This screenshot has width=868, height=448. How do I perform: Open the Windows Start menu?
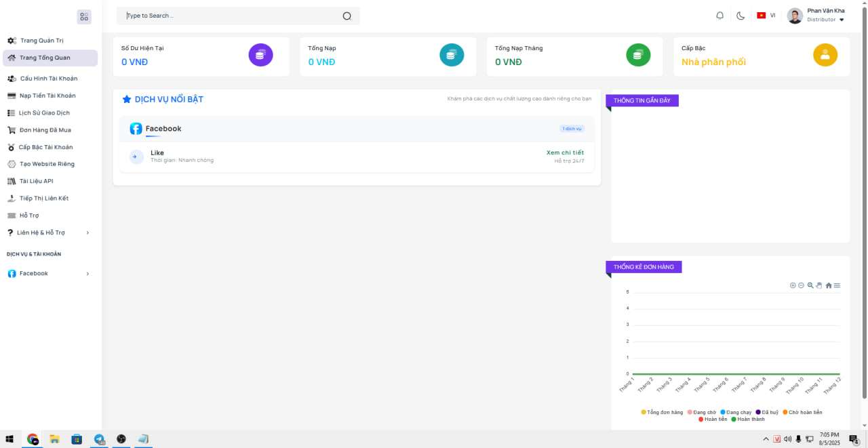pos(9,439)
